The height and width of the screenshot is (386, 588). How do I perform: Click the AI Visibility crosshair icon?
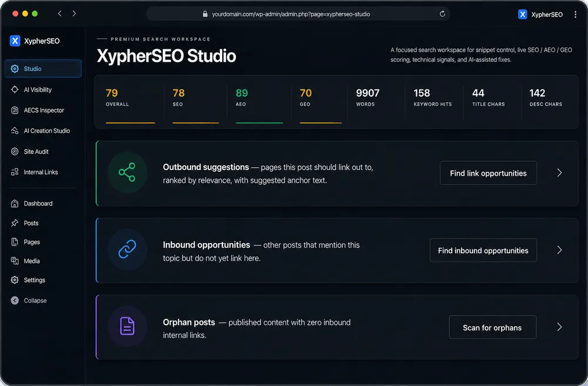click(x=15, y=89)
